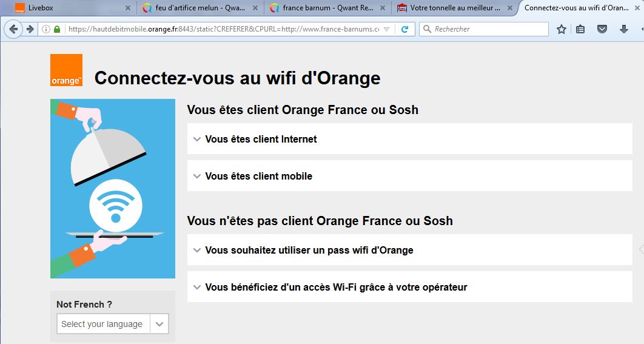Switch to Votre tonnelle au meilleur tab

pos(455,8)
